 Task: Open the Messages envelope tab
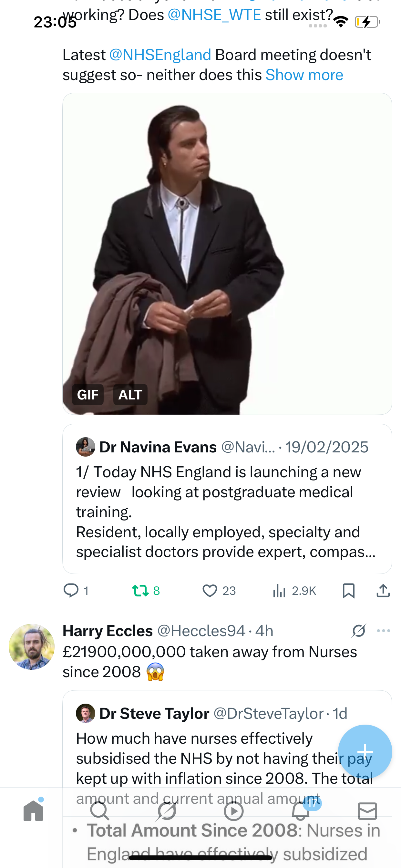(367, 811)
